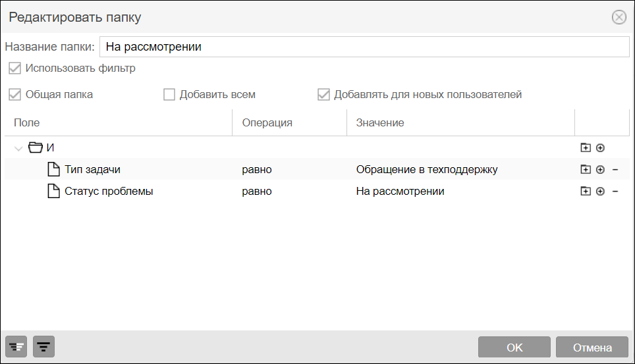Image resolution: width=635 pixels, height=364 pixels.
Task: Add condition plus icon in Тип задачи row
Action: [600, 170]
